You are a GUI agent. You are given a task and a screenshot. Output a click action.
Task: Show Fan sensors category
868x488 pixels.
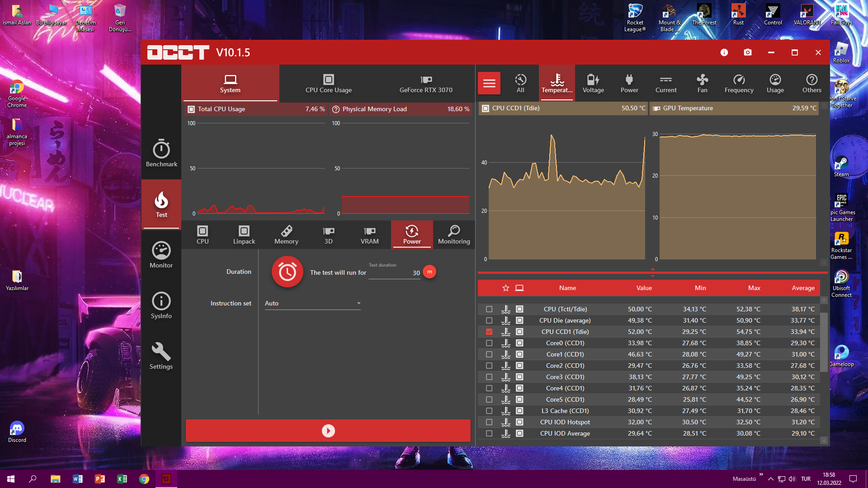[x=702, y=84]
